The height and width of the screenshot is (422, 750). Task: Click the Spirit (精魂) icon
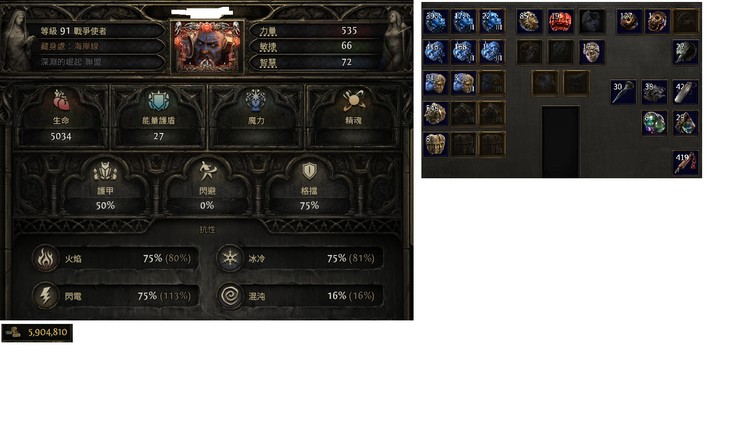click(353, 100)
